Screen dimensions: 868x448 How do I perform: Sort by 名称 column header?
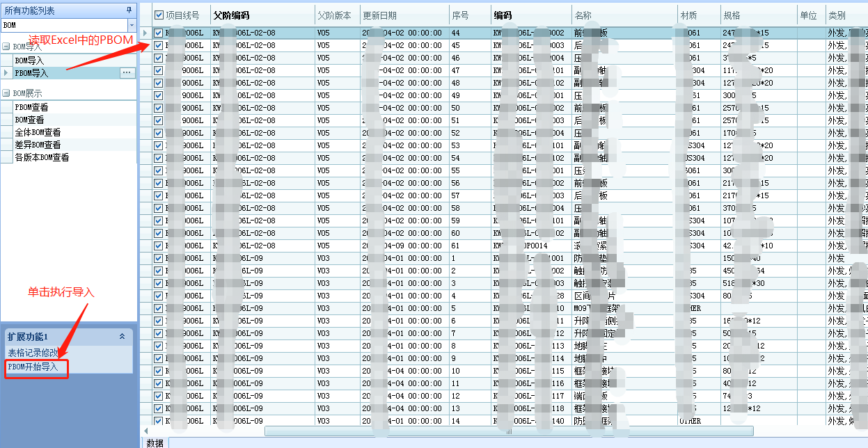coord(624,15)
